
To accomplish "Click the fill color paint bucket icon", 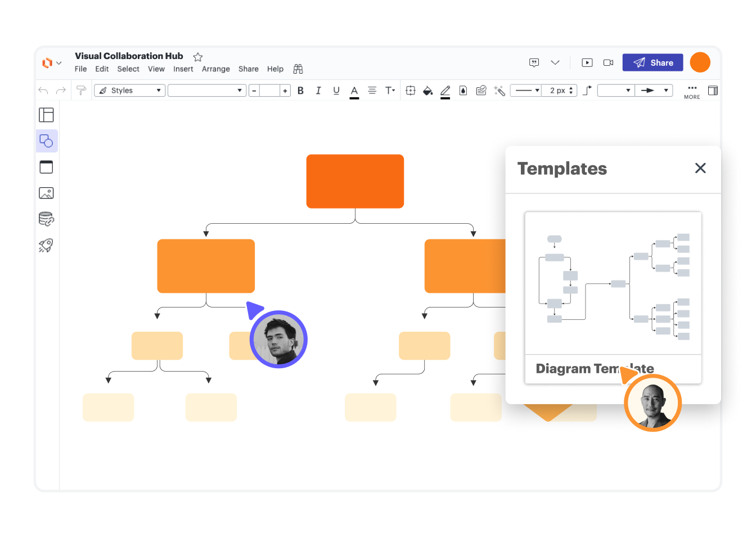I will pyautogui.click(x=427, y=91).
